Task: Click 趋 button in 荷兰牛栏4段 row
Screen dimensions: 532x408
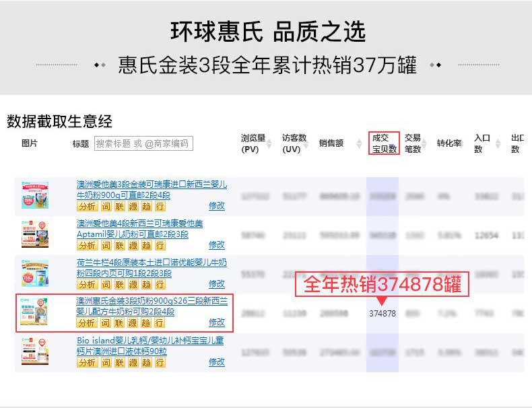Action: 147,284
